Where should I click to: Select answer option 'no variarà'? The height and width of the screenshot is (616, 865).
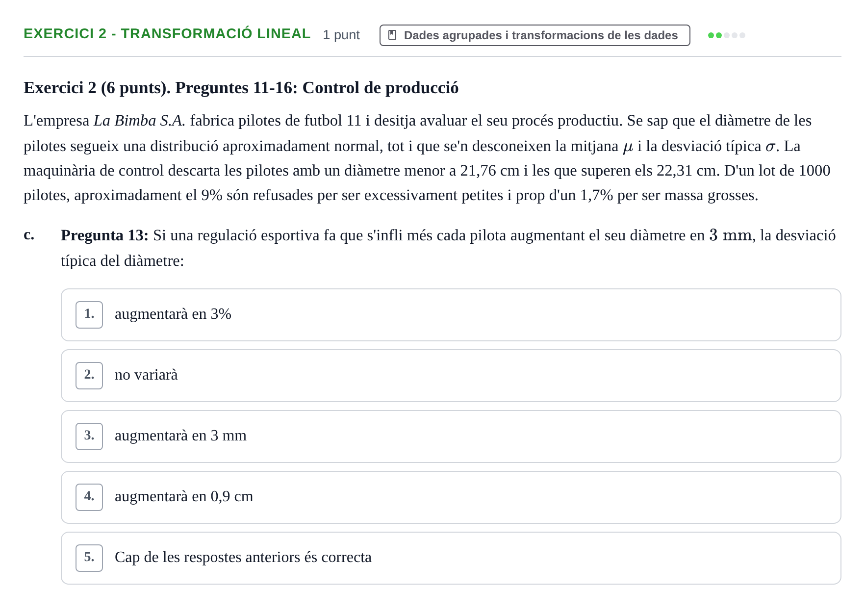[x=451, y=376]
